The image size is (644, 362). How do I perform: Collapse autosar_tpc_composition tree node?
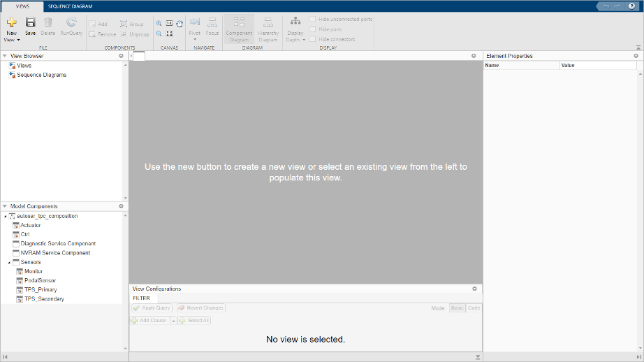pyautogui.click(x=6, y=216)
